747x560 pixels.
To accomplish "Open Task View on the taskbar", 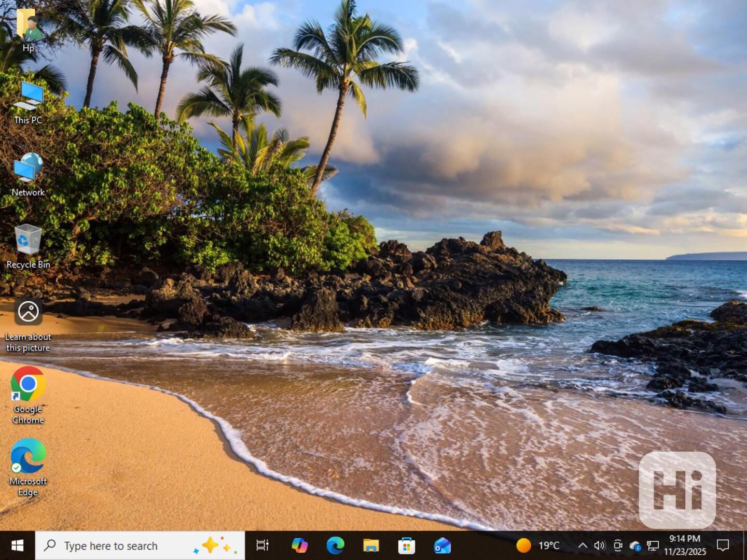I will click(x=262, y=545).
